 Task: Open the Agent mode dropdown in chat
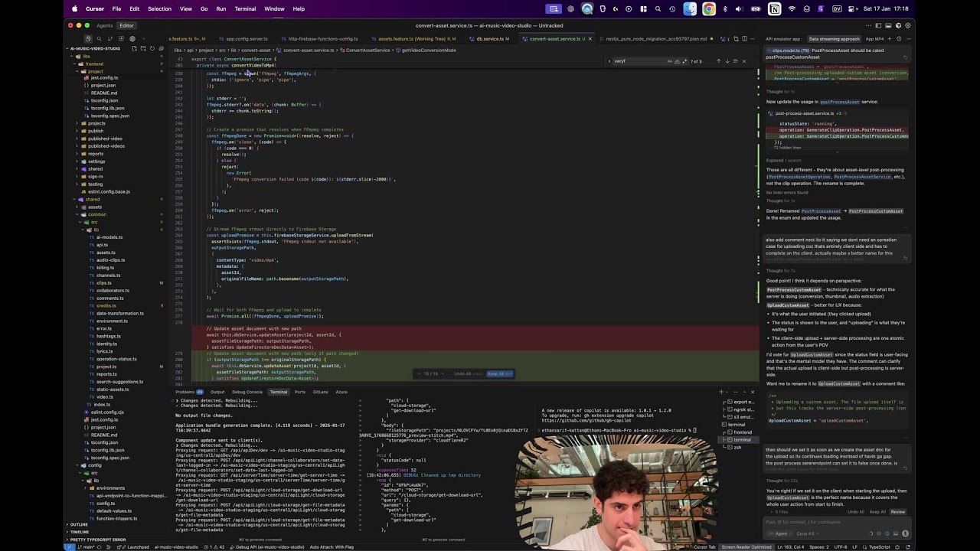point(781,533)
